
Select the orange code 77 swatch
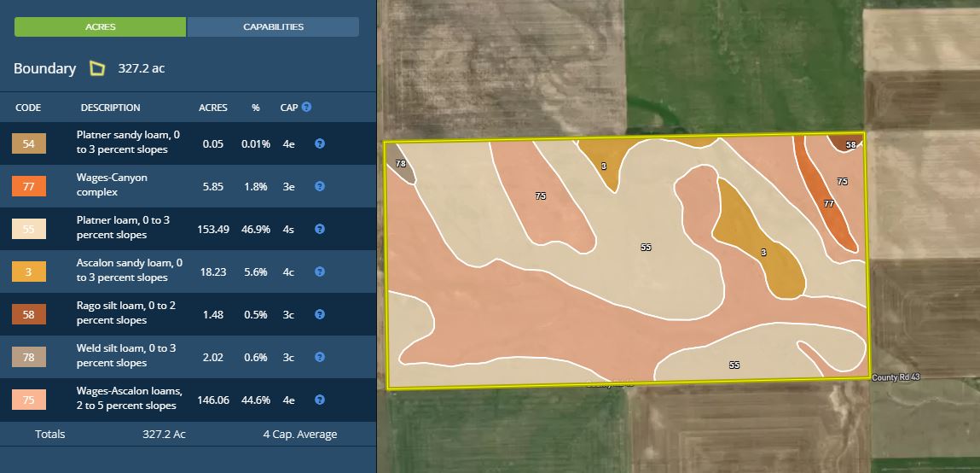(28, 186)
